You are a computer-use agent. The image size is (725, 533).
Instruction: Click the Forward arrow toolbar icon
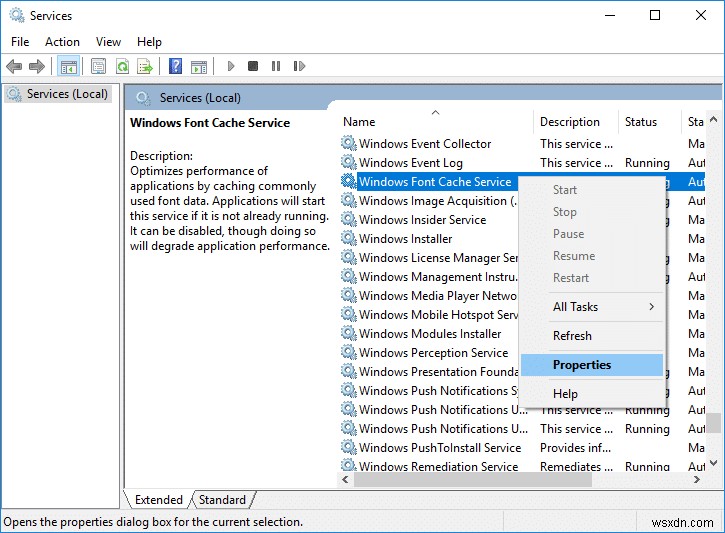[37, 67]
